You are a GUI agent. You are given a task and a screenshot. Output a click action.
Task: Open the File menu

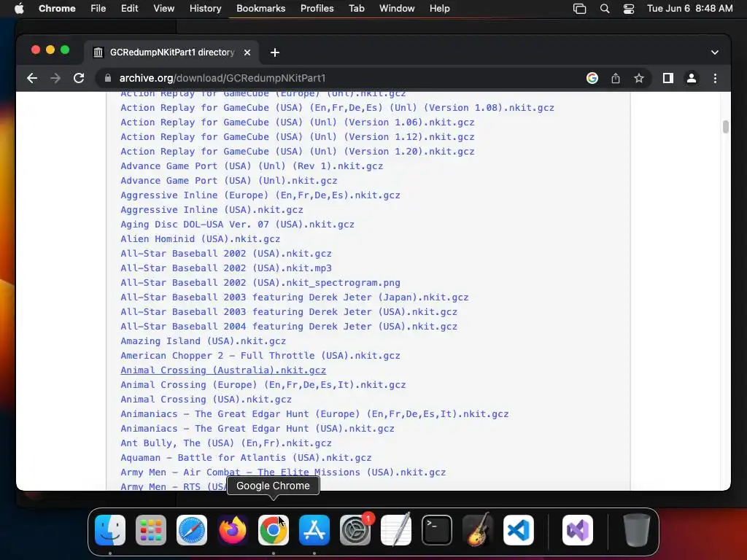pos(98,9)
